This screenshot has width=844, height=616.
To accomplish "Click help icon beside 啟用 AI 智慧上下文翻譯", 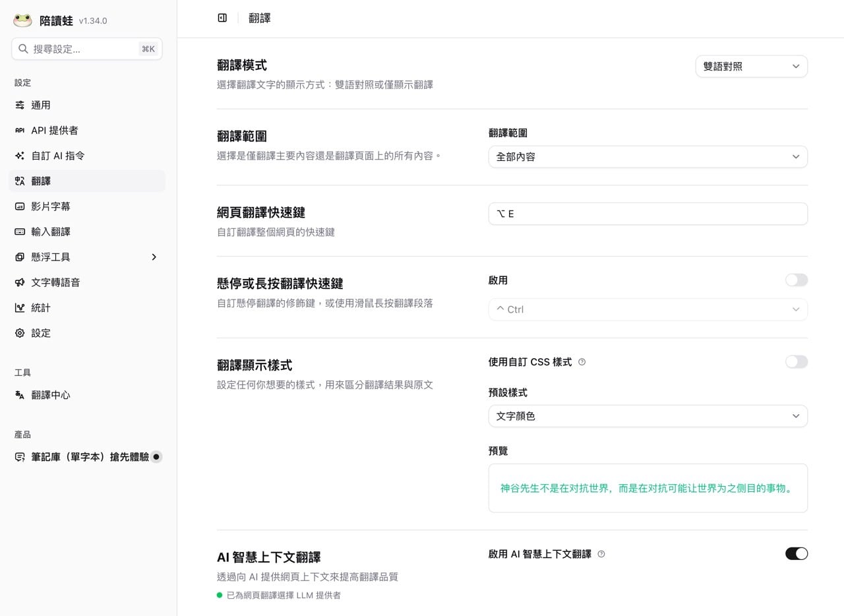I will [x=601, y=554].
